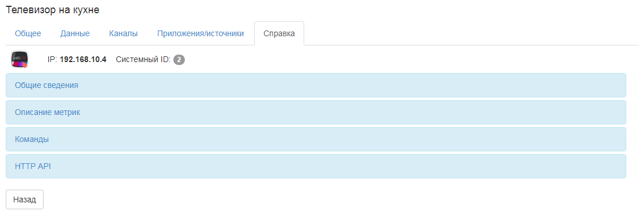Click the HTTP API heading link text
644x215 pixels.
coord(33,167)
